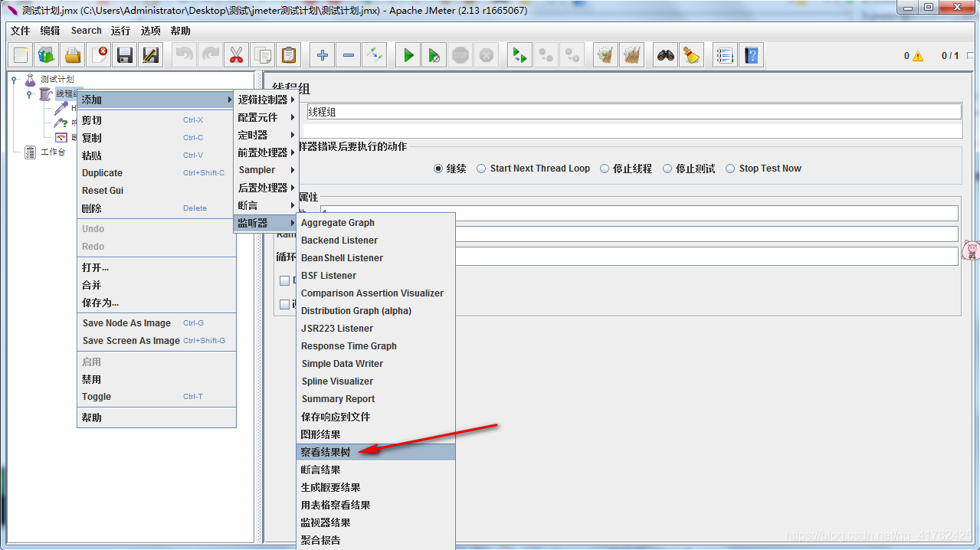This screenshot has height=550, width=980.
Task: Select the 停止线程 radio button
Action: tap(605, 169)
